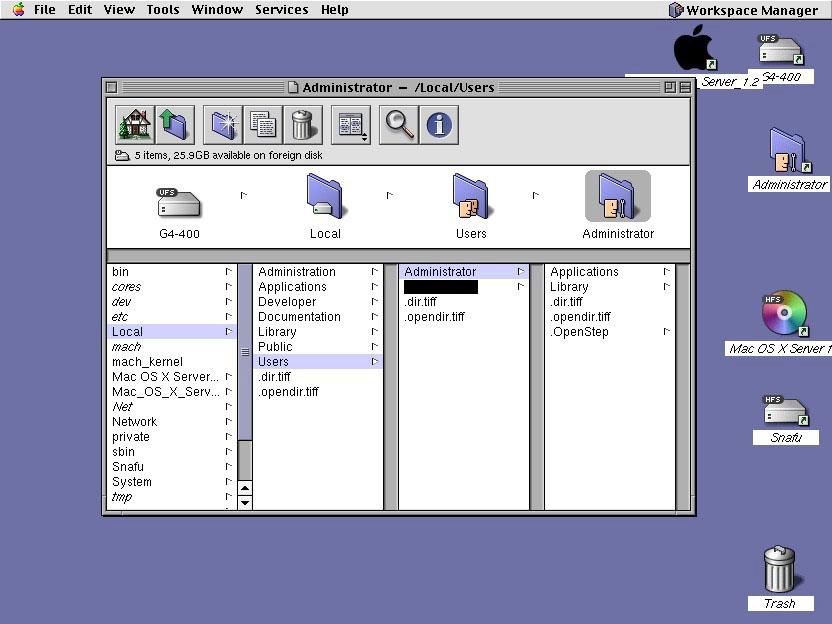This screenshot has width=832, height=624.
Task: Expand Library arrow in fourth column
Action: [666, 287]
